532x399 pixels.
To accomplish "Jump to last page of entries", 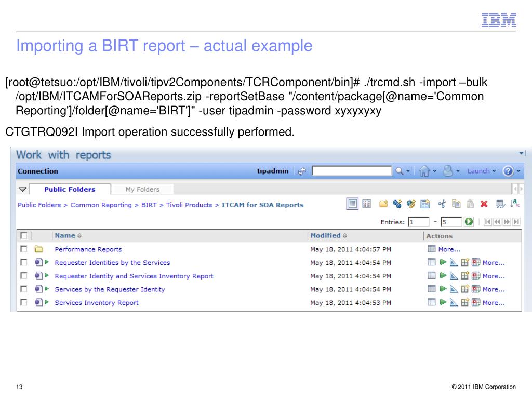I will pyautogui.click(x=516, y=222).
